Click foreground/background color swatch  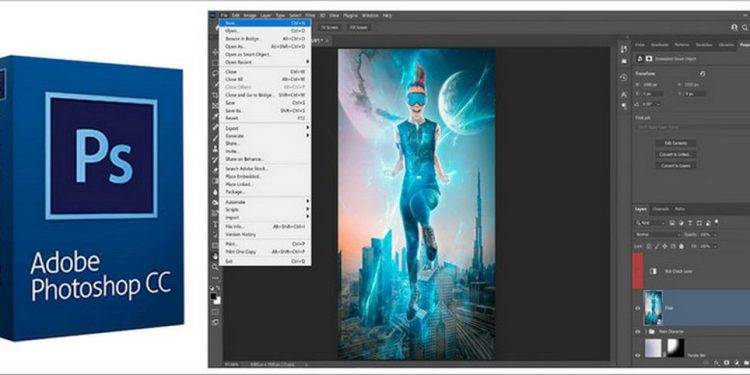click(215, 298)
